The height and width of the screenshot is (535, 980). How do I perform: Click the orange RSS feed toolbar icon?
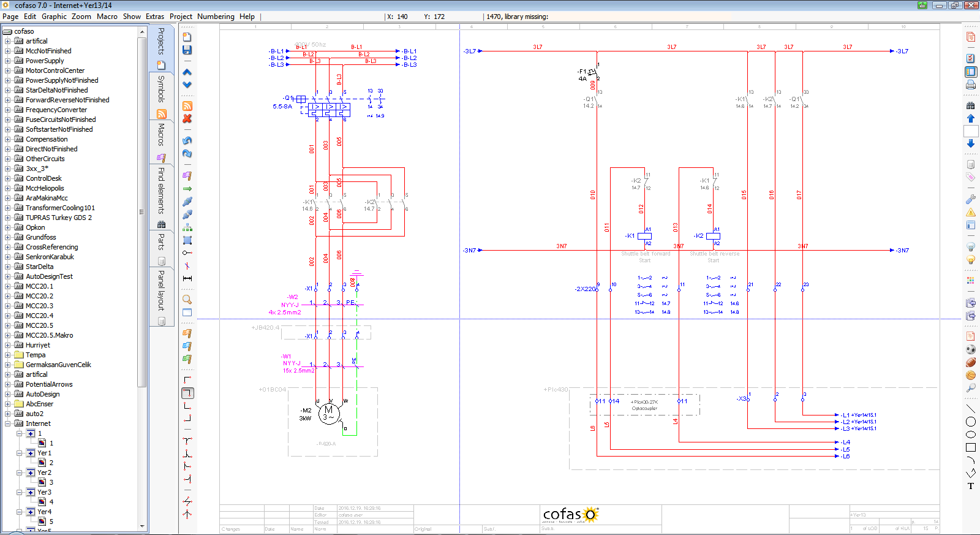pyautogui.click(x=187, y=106)
